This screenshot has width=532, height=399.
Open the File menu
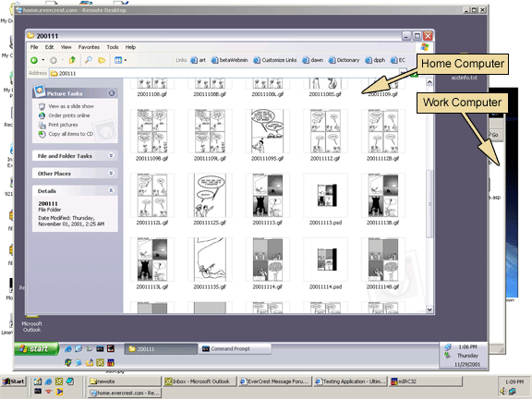(x=34, y=47)
